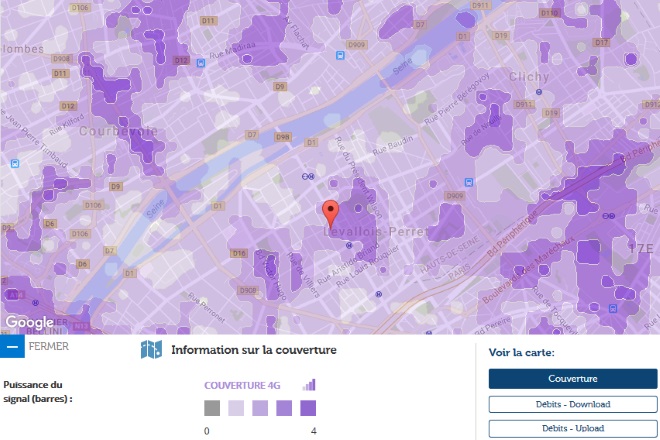Click the Voir la carte heading
Image resolution: width=660 pixels, height=440 pixels.
(522, 352)
